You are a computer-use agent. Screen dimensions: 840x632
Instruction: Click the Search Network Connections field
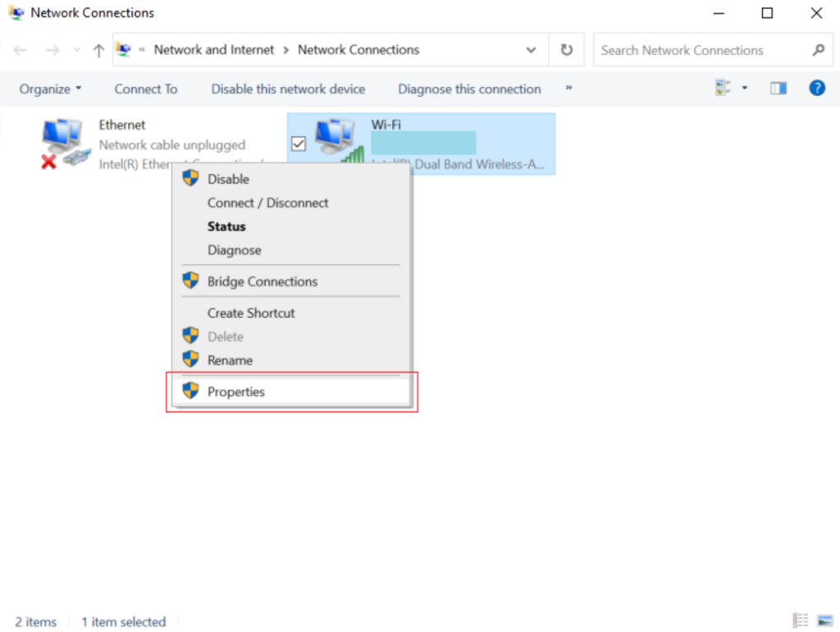pyautogui.click(x=701, y=50)
